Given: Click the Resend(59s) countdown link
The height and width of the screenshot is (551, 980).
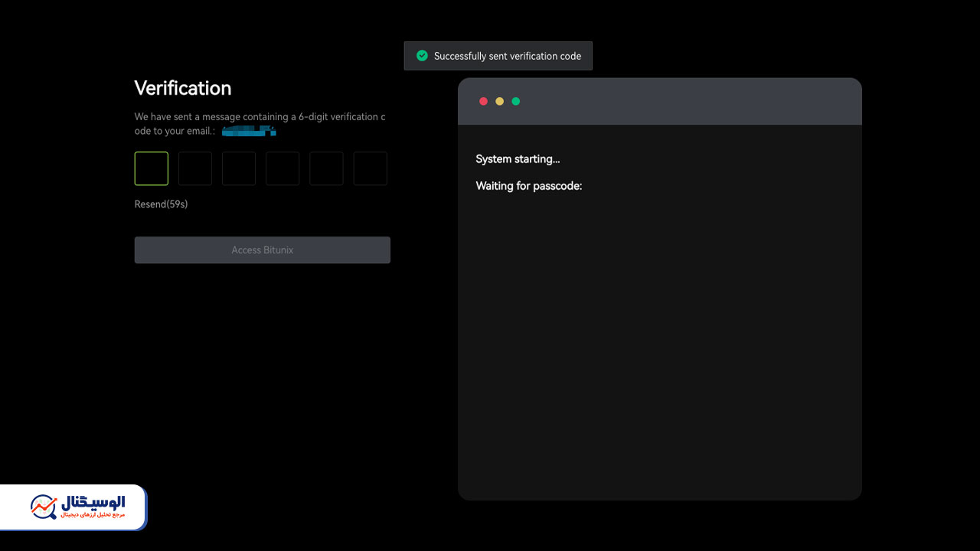Looking at the screenshot, I should pyautogui.click(x=161, y=204).
